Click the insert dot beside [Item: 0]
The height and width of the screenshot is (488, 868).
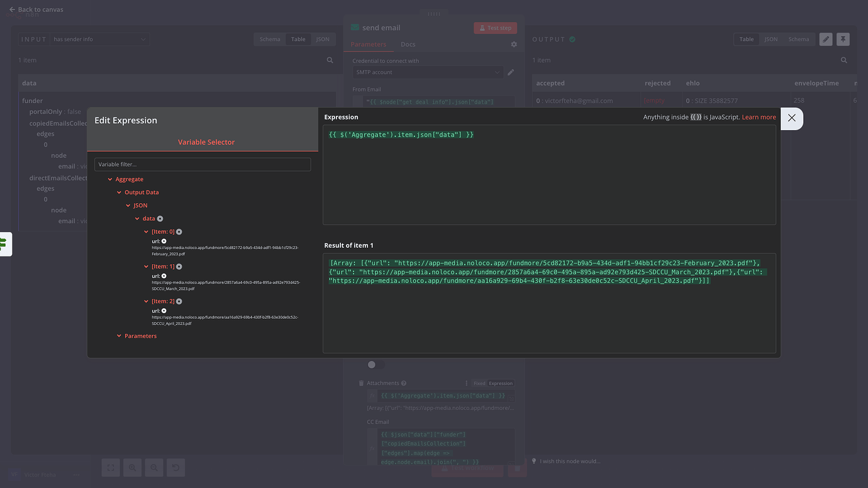[x=179, y=232]
